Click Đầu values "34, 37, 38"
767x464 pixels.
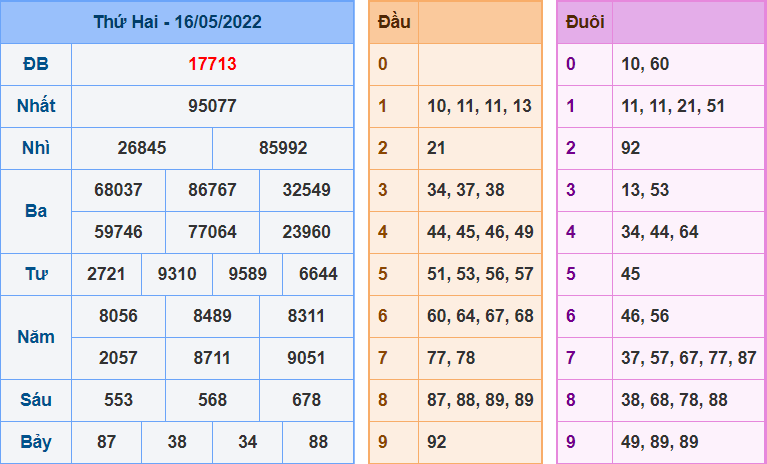466,190
